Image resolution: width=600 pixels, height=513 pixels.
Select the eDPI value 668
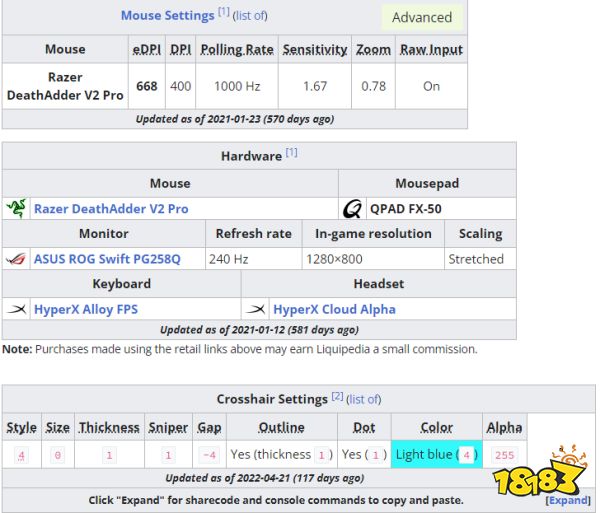tap(147, 86)
